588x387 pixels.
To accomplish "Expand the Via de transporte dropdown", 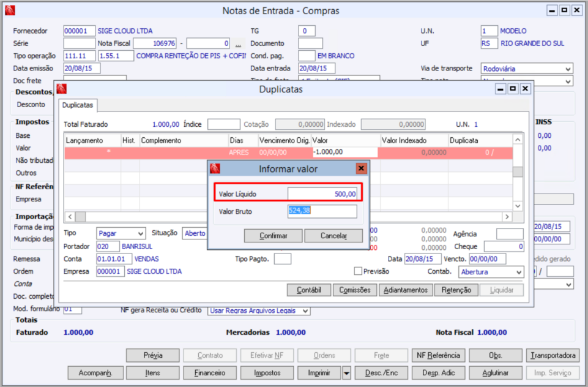I will pos(568,69).
